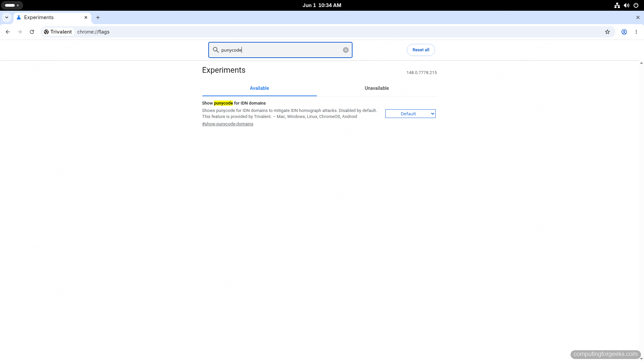Switch to the Available tab
This screenshot has width=644, height=362.
click(259, 88)
